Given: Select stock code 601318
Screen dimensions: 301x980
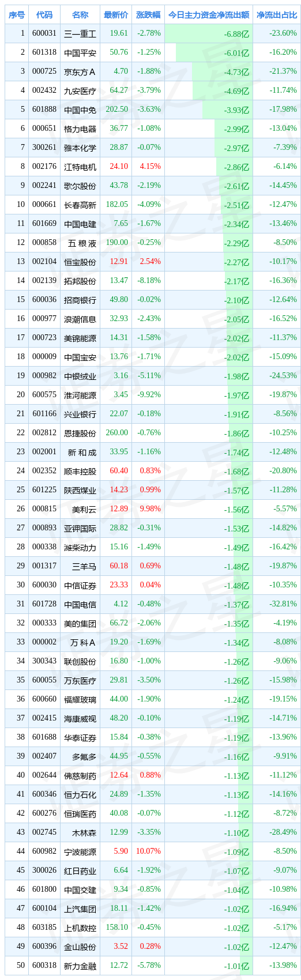Looking at the screenshot, I should tap(44, 52).
